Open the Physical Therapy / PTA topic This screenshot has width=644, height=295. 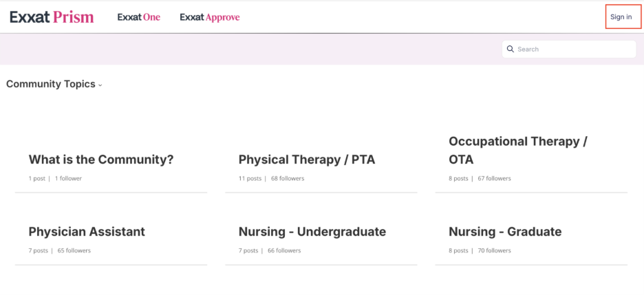coord(307,160)
